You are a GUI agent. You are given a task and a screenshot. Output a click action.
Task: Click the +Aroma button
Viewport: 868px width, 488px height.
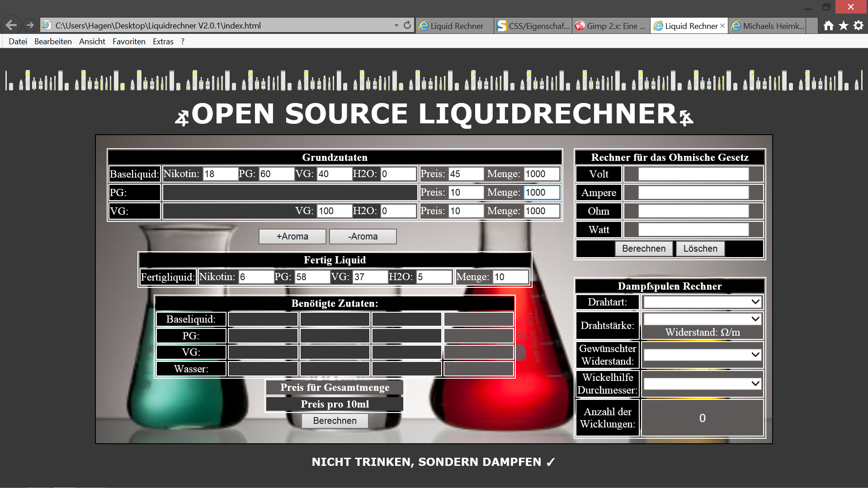pyautogui.click(x=292, y=236)
